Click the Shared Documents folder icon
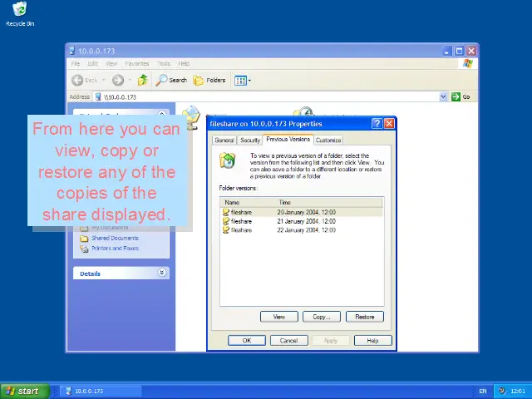This screenshot has width=532, height=399. click(x=84, y=239)
